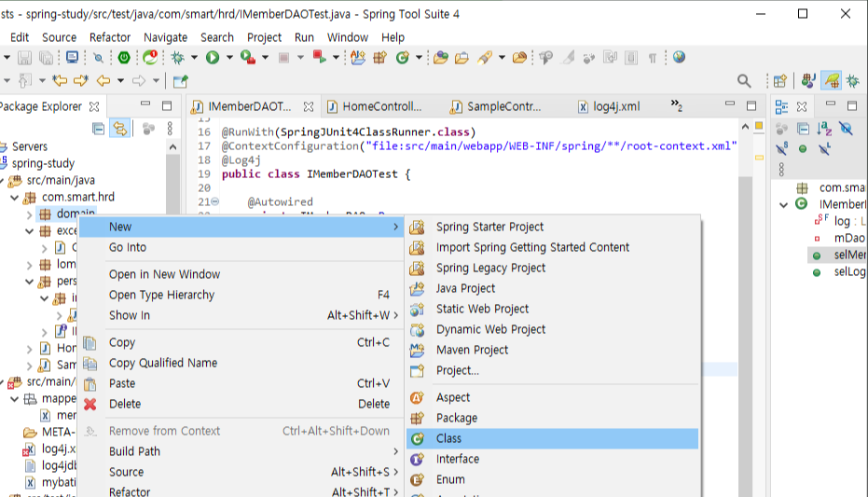Click the Save toolbar icon
The width and height of the screenshot is (868, 497).
coord(24,58)
